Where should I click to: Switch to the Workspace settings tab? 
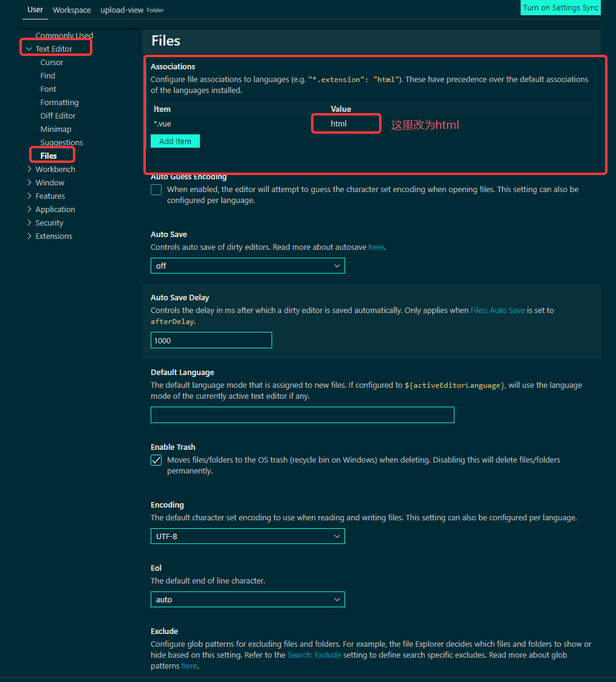(71, 10)
